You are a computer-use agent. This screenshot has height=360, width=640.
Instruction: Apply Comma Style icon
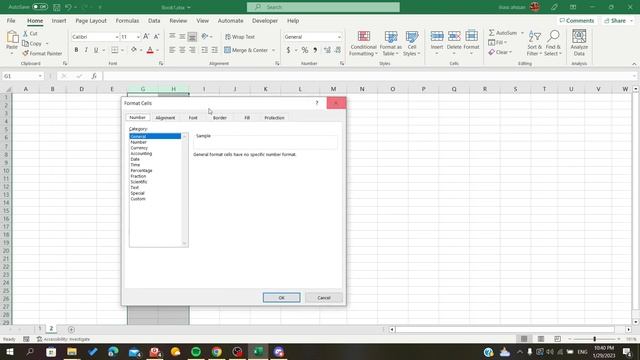click(x=315, y=50)
